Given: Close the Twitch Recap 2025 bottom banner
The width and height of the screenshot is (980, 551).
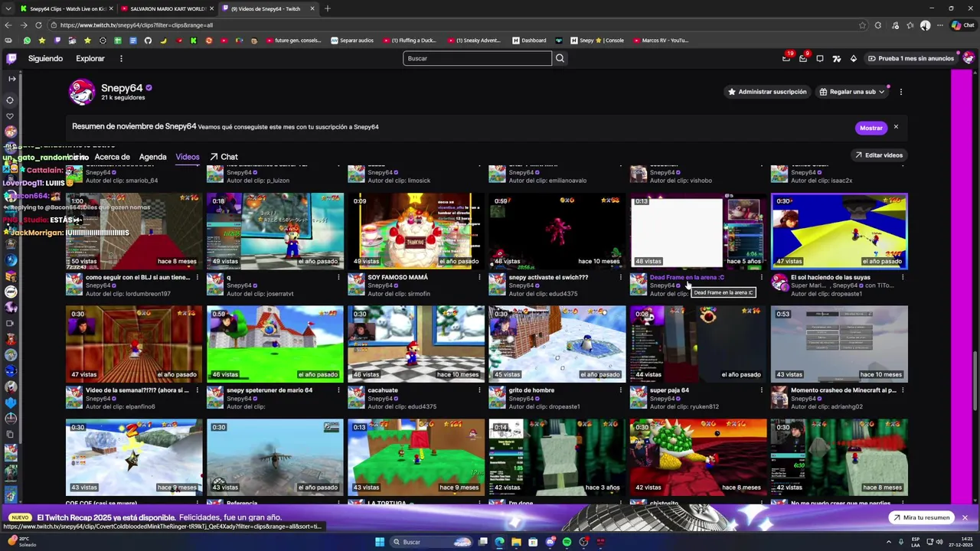Looking at the screenshot, I should tap(965, 518).
